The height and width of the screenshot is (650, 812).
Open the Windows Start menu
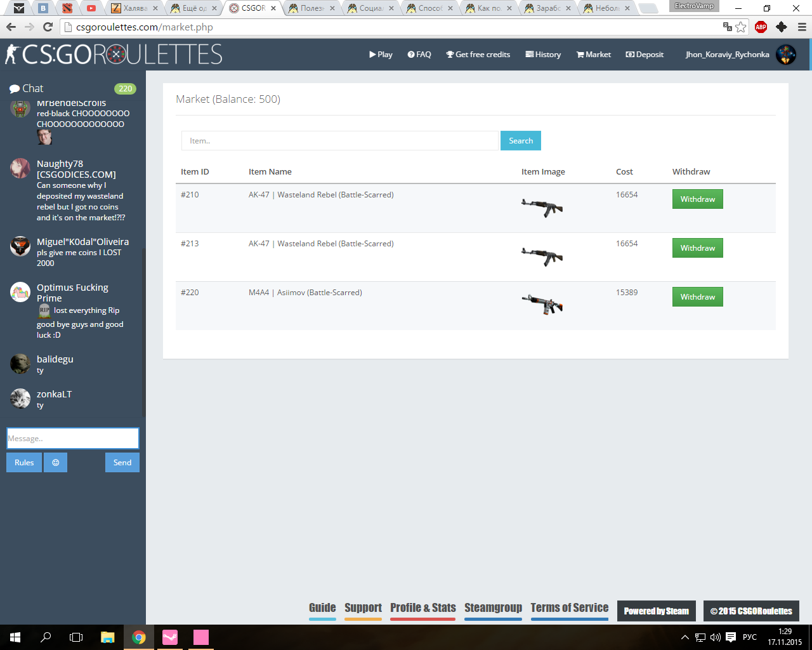15,637
